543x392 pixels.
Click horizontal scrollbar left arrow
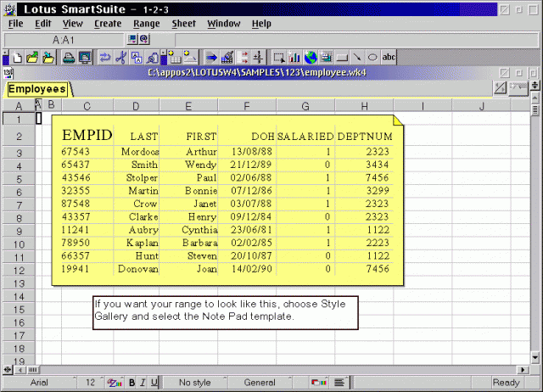(20, 370)
